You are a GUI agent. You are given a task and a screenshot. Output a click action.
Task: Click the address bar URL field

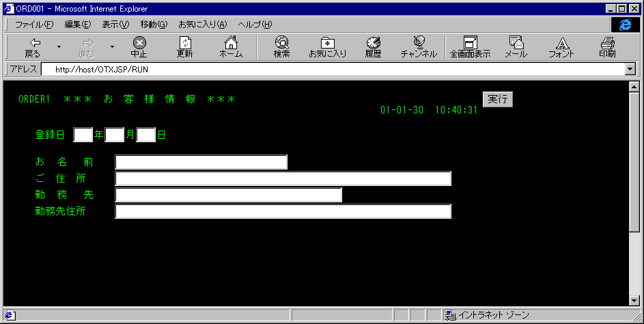333,70
